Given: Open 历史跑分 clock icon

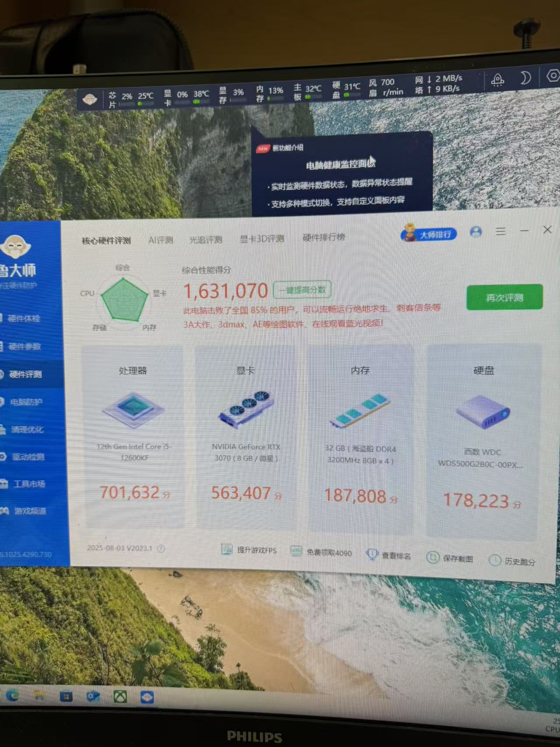Looking at the screenshot, I should [x=495, y=560].
